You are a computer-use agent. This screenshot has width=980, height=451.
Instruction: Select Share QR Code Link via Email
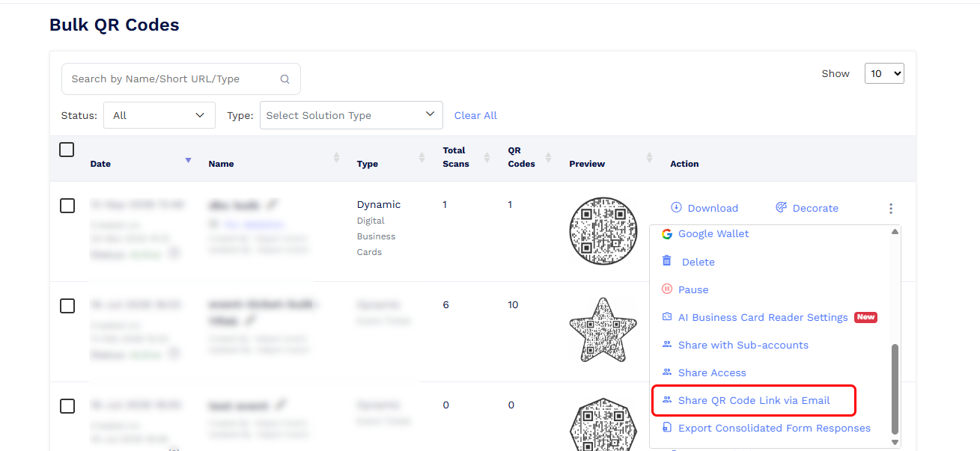[752, 400]
